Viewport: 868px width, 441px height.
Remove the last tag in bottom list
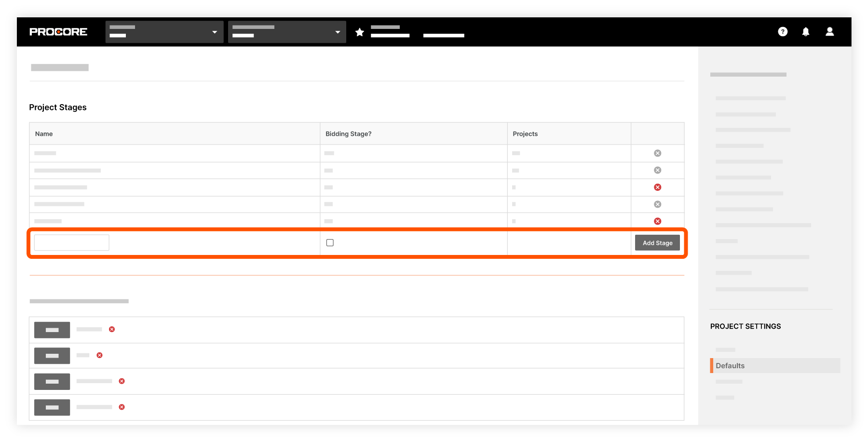121,407
